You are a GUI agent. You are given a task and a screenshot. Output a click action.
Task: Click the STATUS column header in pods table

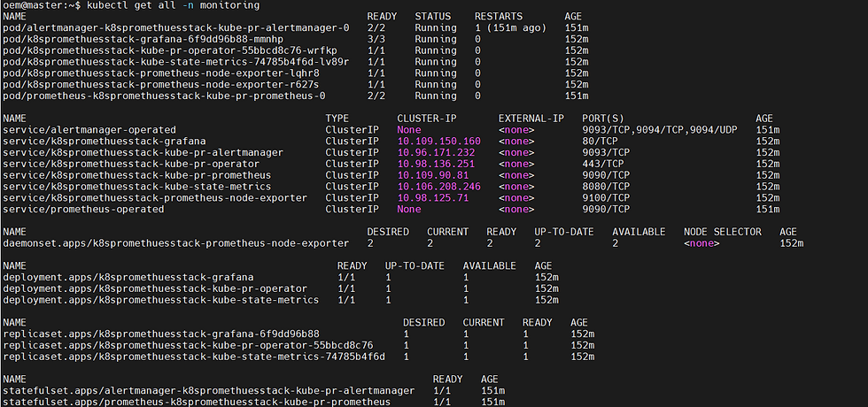point(433,17)
